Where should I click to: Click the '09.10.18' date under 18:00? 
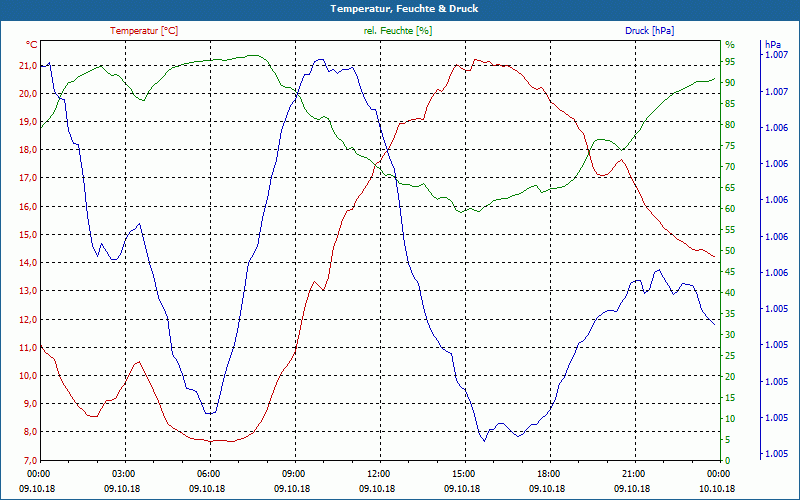[x=548, y=488]
